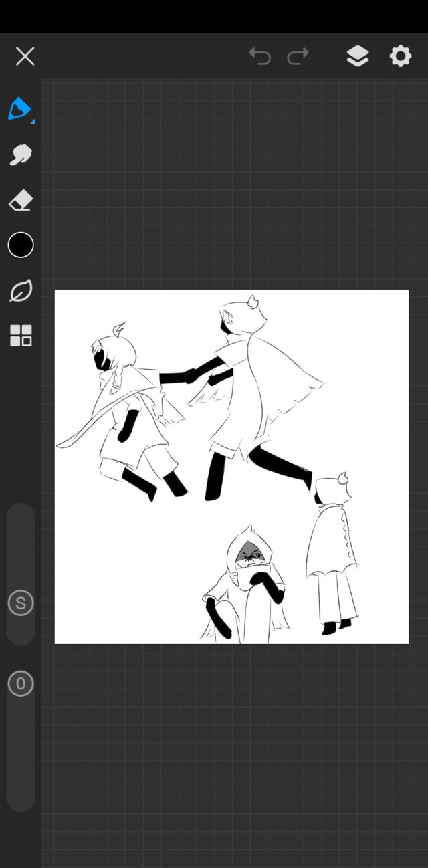Select the blue pen brush tool
Viewport: 428px width, 868px height.
click(19, 108)
